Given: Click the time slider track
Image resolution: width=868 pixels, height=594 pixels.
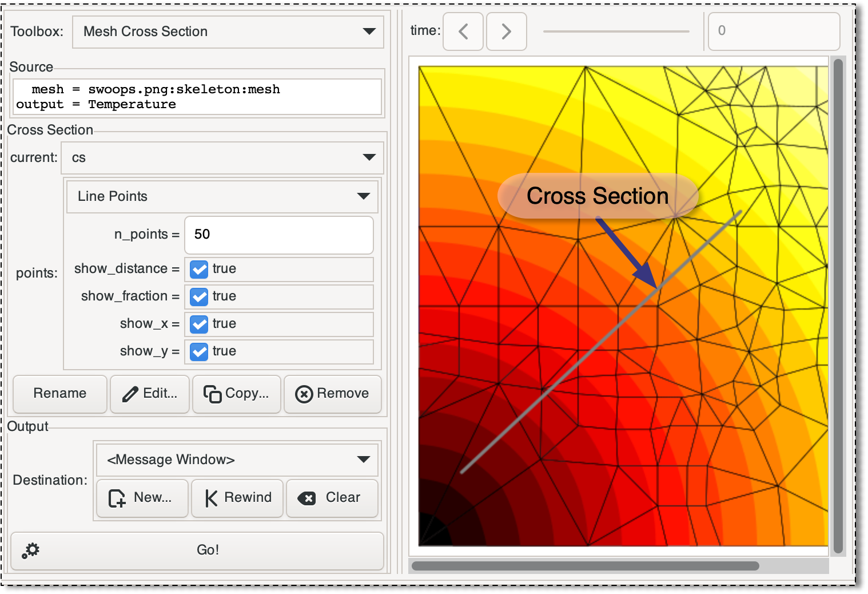Looking at the screenshot, I should 616,31.
